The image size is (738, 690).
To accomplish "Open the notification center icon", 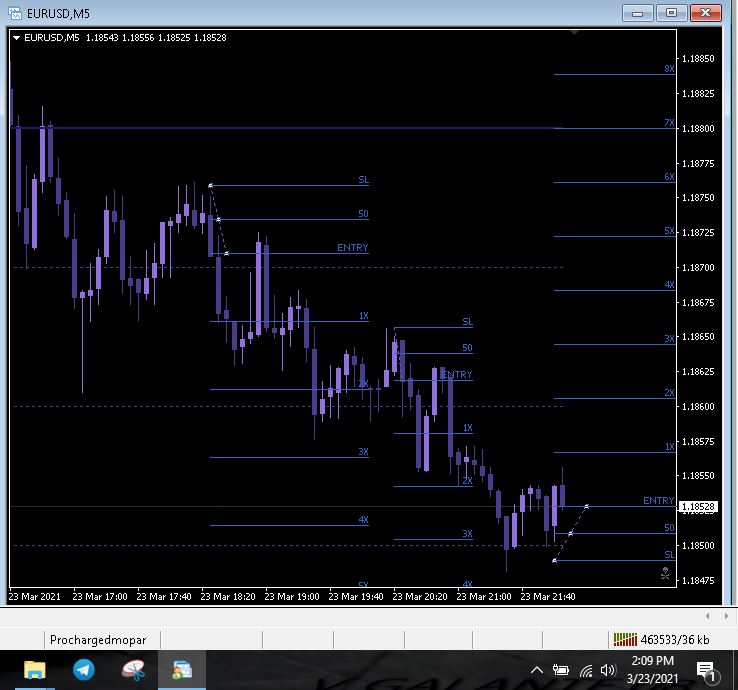I will pyautogui.click(x=706, y=671).
